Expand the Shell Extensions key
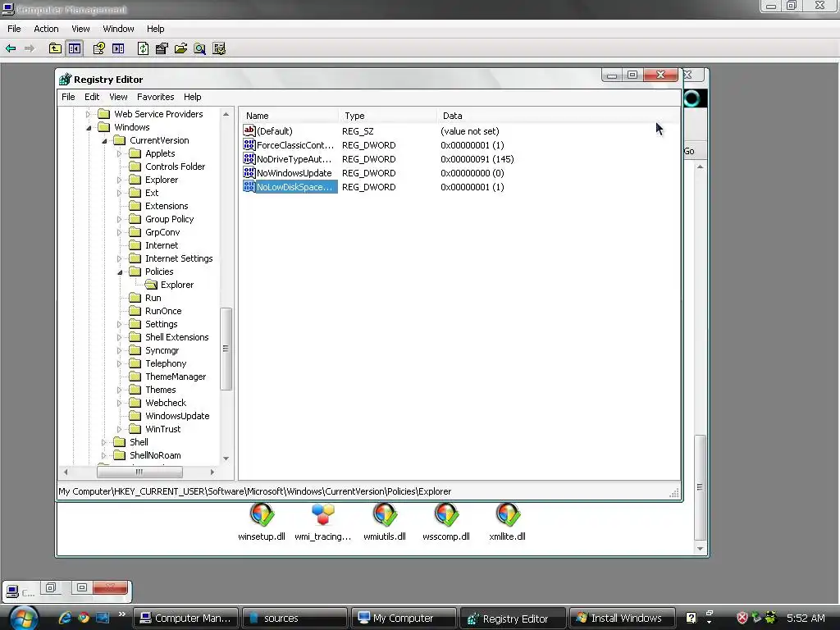The width and height of the screenshot is (840, 630). (x=120, y=337)
